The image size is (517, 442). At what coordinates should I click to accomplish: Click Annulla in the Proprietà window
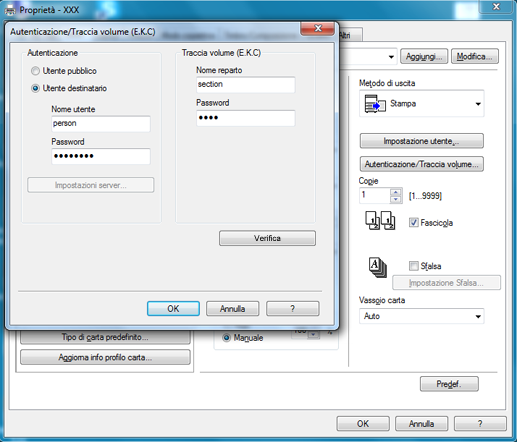click(x=422, y=424)
